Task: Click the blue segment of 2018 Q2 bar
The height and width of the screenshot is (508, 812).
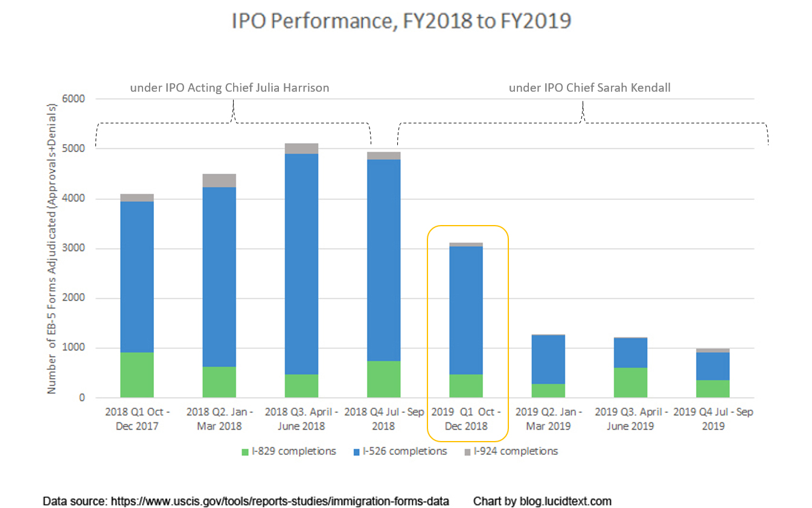Action: click(219, 278)
